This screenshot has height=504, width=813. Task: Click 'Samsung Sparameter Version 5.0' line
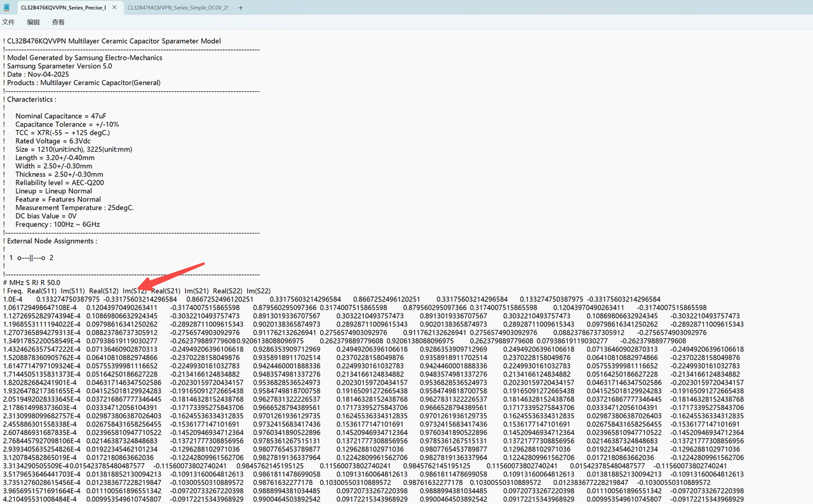(x=58, y=66)
